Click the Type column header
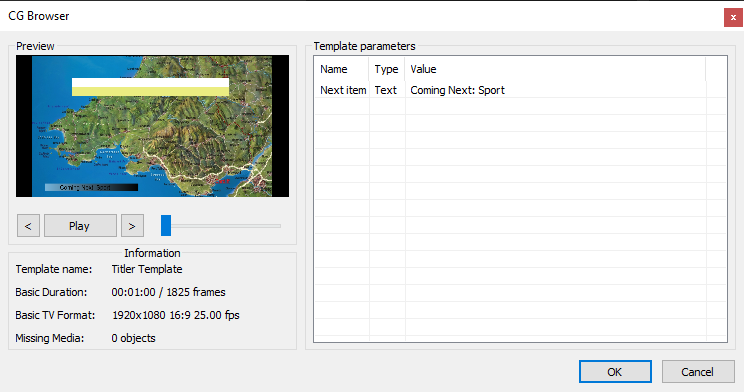This screenshot has width=744, height=392. [x=387, y=69]
